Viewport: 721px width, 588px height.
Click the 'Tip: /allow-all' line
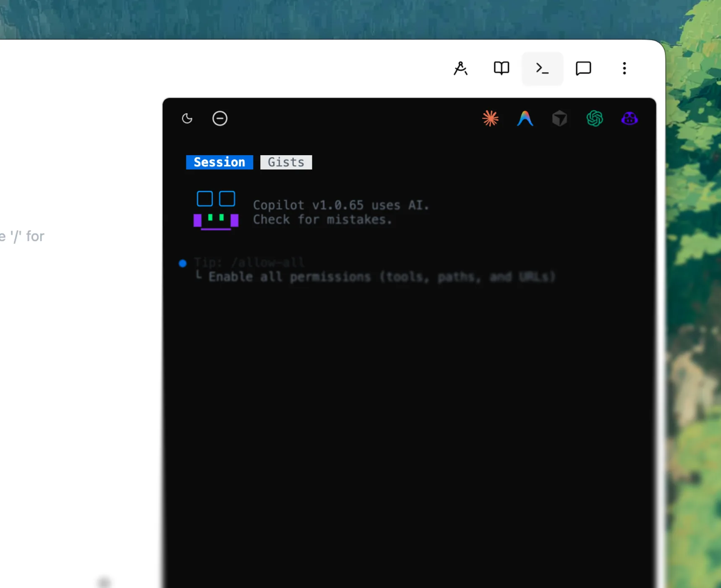pyautogui.click(x=249, y=263)
